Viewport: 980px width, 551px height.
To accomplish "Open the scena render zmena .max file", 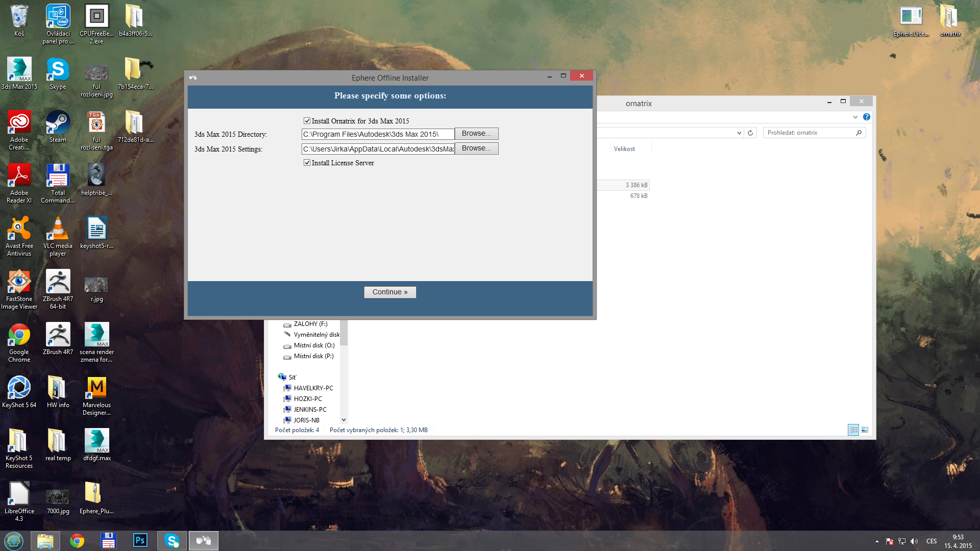I will point(96,342).
